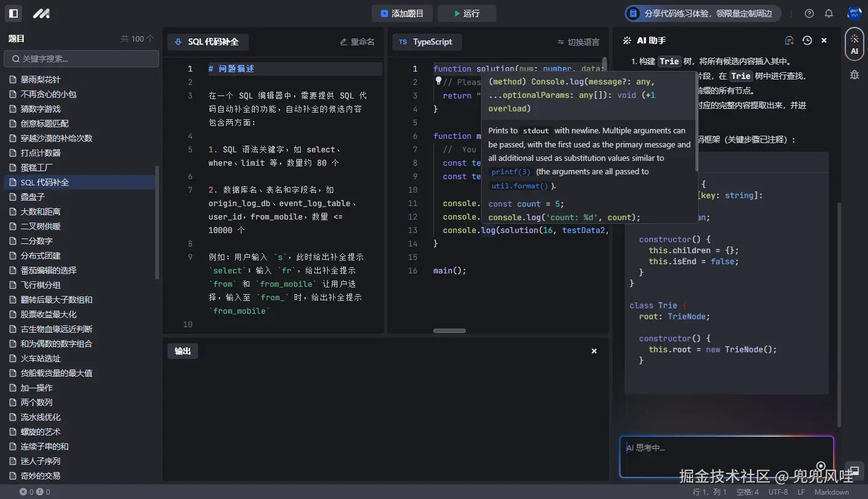Close the 输出 output panel
Image resolution: width=868 pixels, height=499 pixels.
594,350
